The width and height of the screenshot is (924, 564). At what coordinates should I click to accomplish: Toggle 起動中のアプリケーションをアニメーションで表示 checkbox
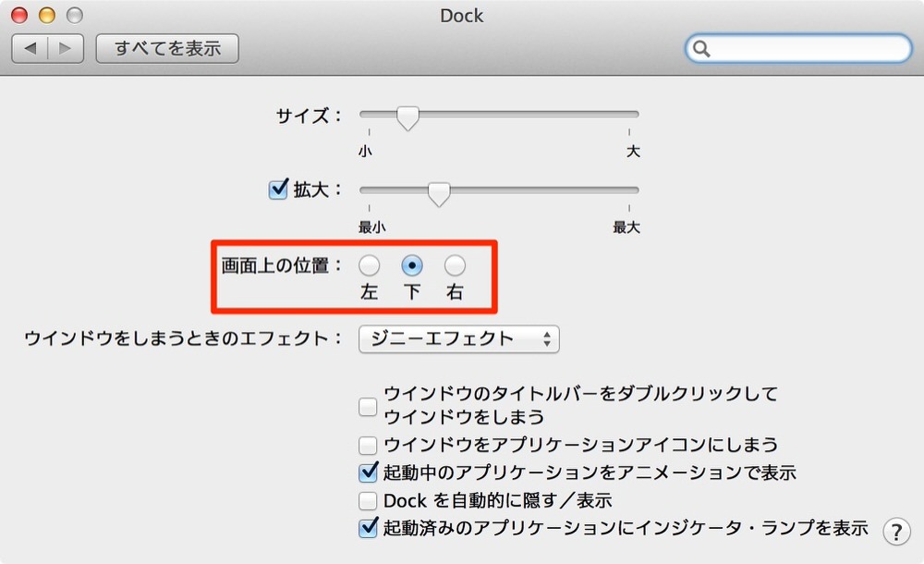368,472
